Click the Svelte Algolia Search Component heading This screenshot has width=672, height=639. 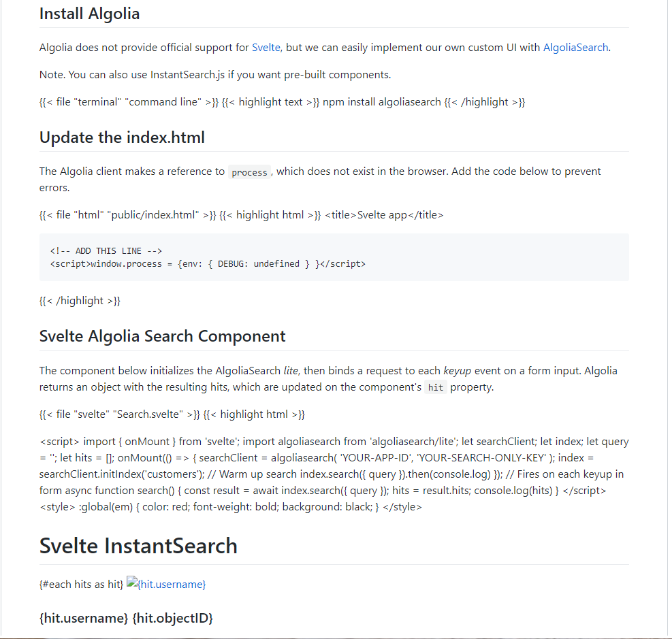tap(163, 336)
